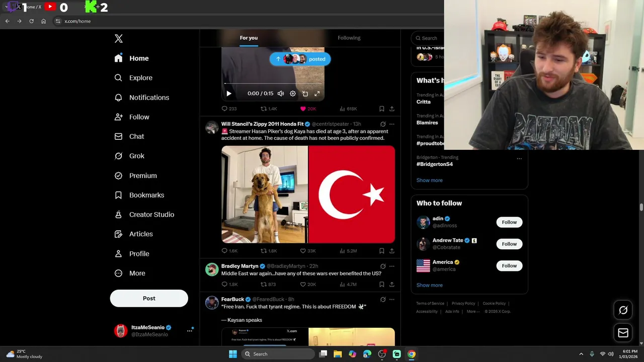Open Grok explain on FearBuck's post
The height and width of the screenshot is (362, 644).
click(x=383, y=300)
